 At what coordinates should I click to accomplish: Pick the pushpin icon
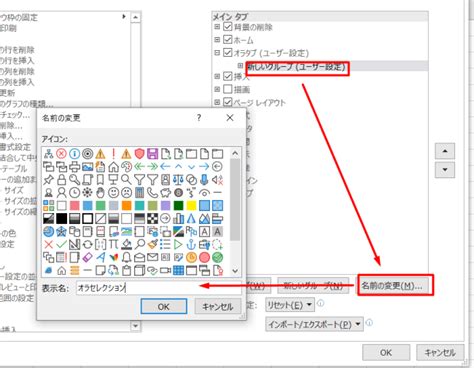pos(48,180)
